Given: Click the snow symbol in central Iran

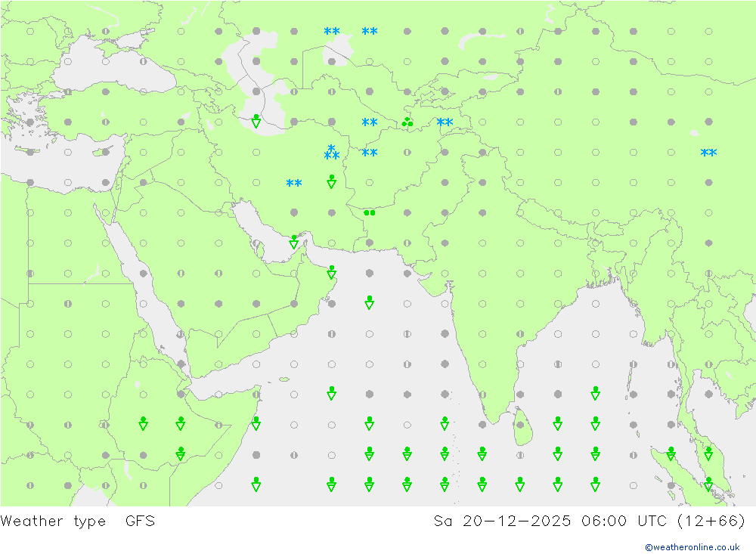Looking at the screenshot, I should [294, 183].
